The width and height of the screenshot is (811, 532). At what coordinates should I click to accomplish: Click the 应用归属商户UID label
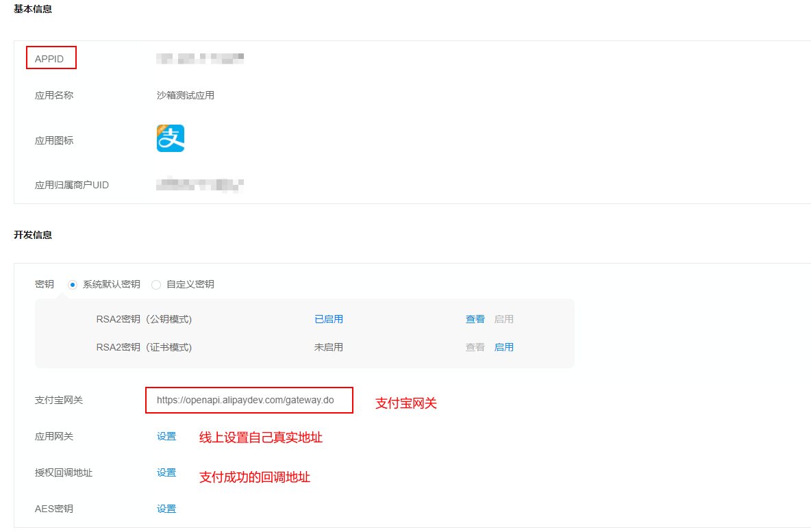pyautogui.click(x=71, y=185)
